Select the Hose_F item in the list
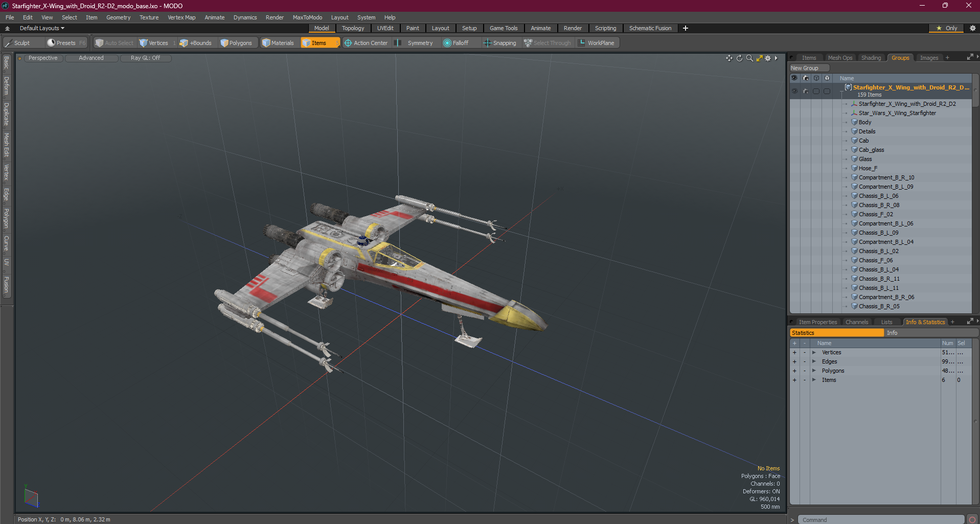Viewport: 980px width, 524px height. [868, 168]
